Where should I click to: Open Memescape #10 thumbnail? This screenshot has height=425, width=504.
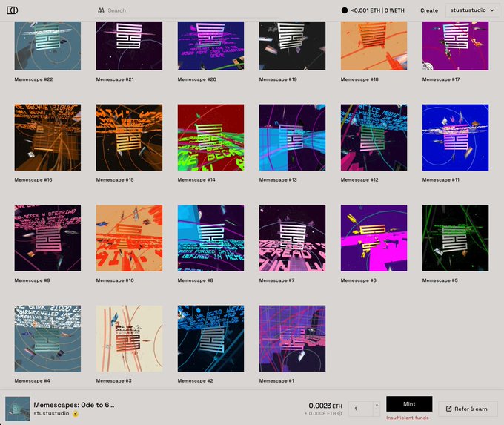click(129, 238)
